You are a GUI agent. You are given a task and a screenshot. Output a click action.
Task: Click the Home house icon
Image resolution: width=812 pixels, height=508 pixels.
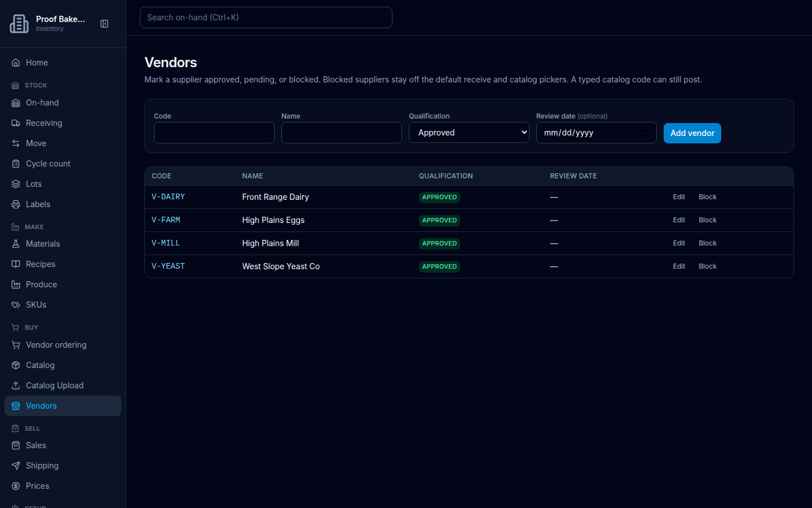pos(16,63)
